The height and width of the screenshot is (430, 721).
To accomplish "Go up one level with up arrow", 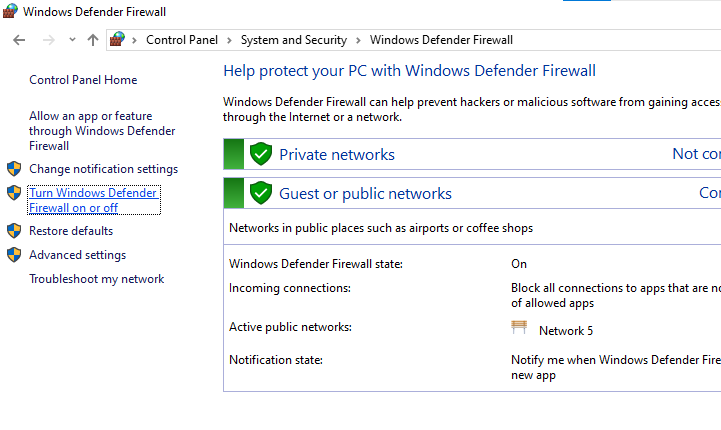I will [x=93, y=40].
